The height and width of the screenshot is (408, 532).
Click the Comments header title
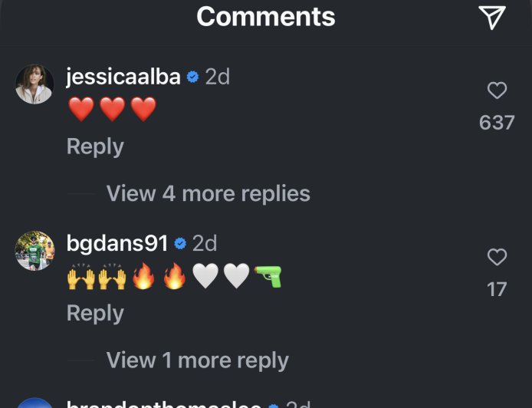pyautogui.click(x=266, y=17)
